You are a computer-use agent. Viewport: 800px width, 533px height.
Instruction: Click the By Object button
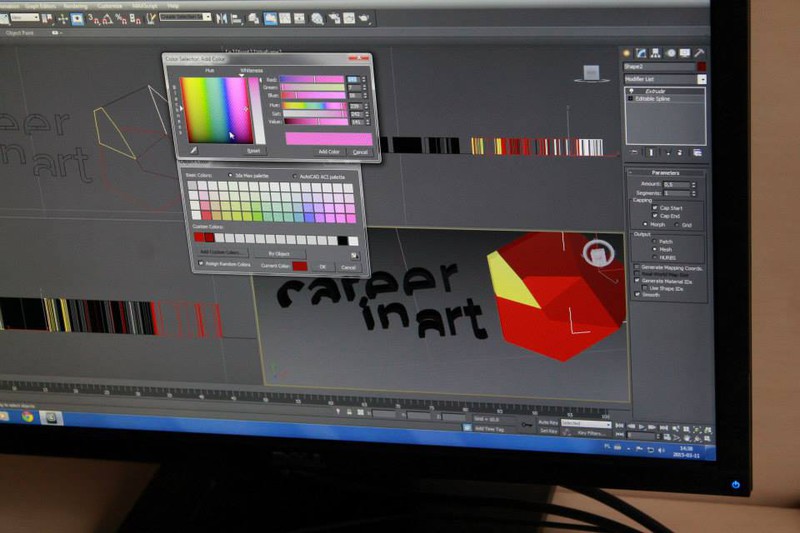coord(279,253)
